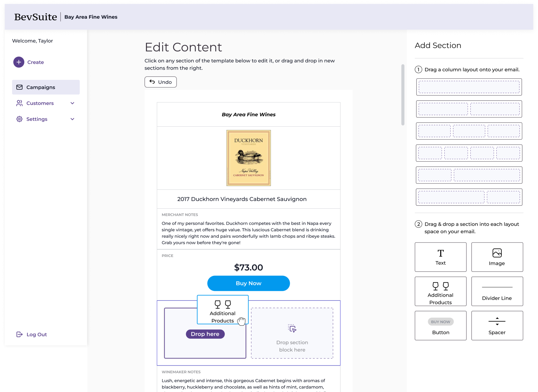Select the three-column layout
The height and width of the screenshot is (392, 538).
pos(469,131)
